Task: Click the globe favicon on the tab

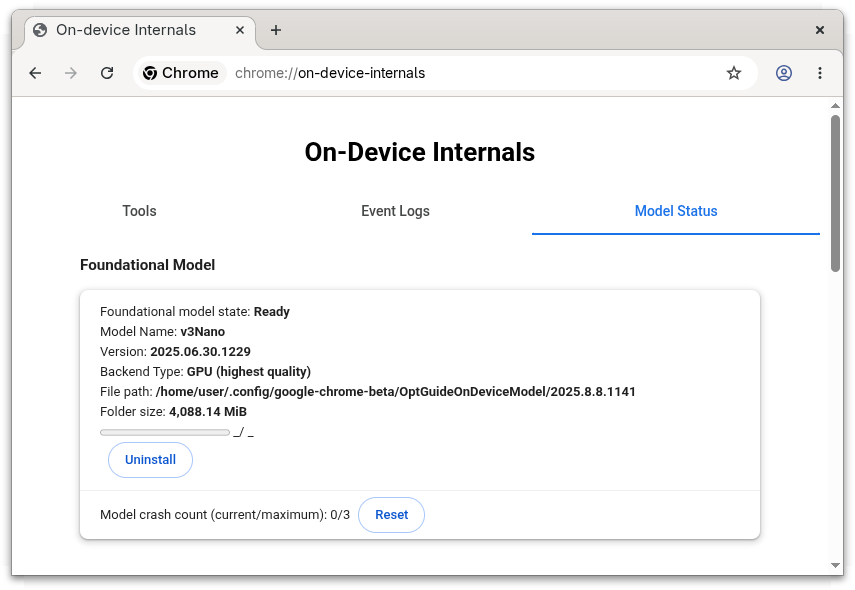Action: tap(40, 30)
